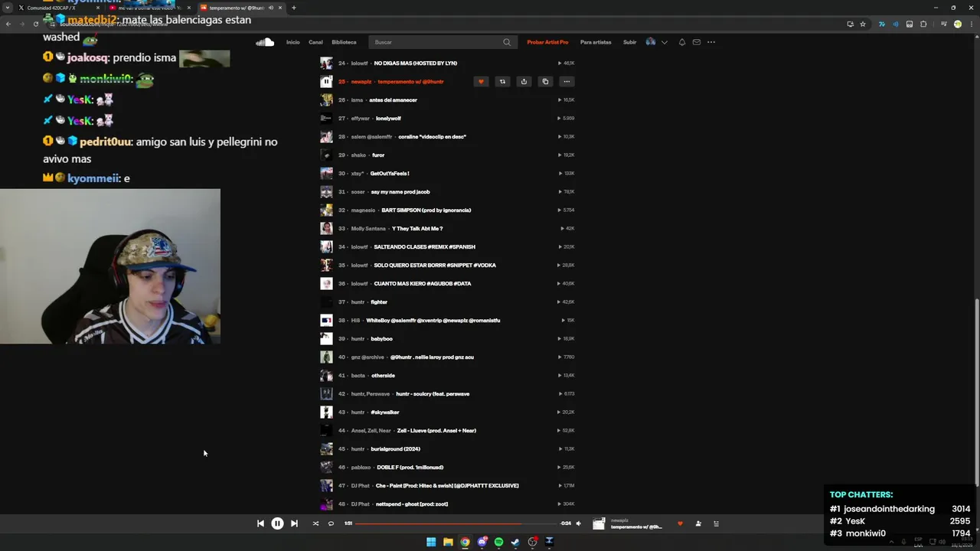Image resolution: width=980 pixels, height=551 pixels.
Task: Go to Canal tab
Action: 315,42
